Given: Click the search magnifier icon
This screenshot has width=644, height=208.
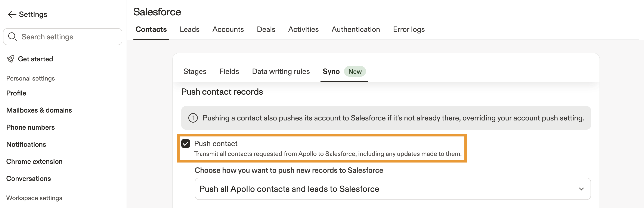Looking at the screenshot, I should (12, 37).
